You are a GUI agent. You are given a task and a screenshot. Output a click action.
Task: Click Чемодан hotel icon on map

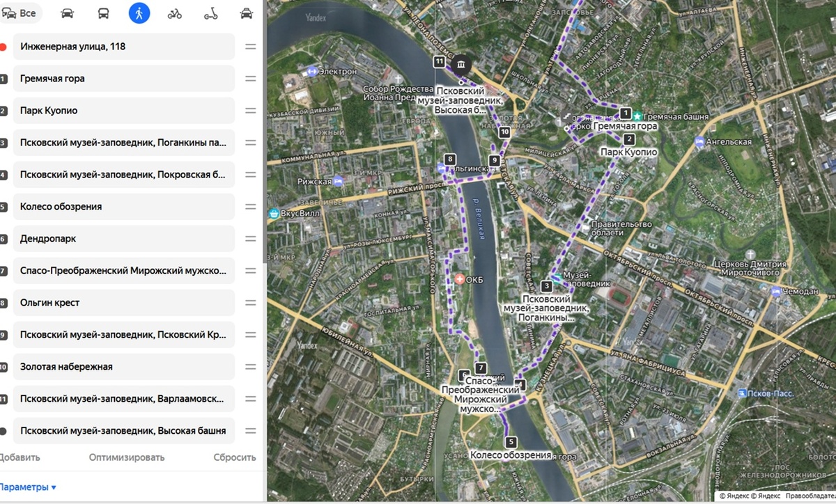point(776,292)
